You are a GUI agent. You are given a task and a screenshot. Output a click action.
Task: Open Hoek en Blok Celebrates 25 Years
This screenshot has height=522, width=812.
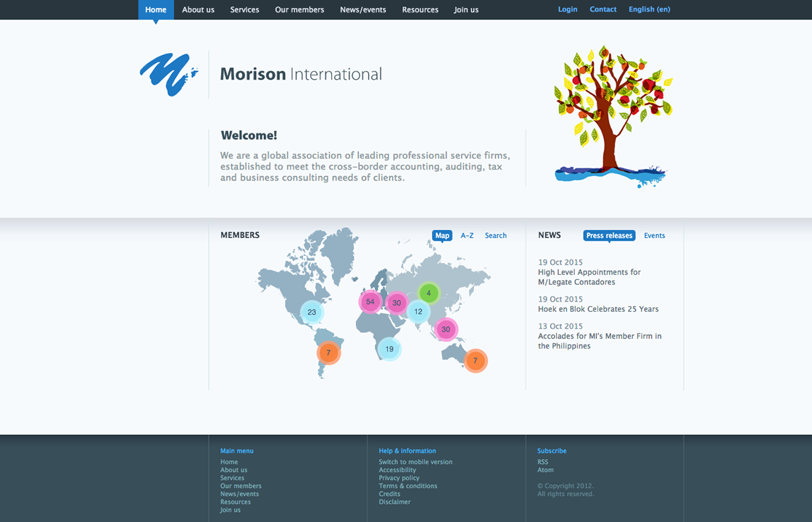(x=598, y=309)
